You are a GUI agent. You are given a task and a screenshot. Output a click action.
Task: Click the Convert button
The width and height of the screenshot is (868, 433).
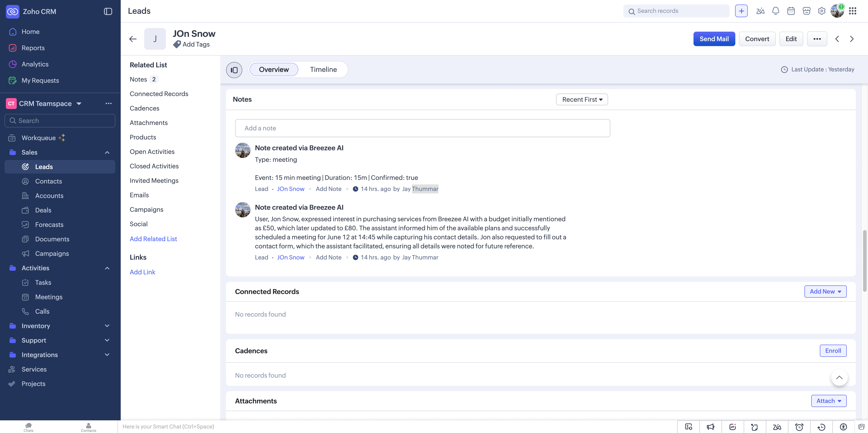pyautogui.click(x=757, y=39)
